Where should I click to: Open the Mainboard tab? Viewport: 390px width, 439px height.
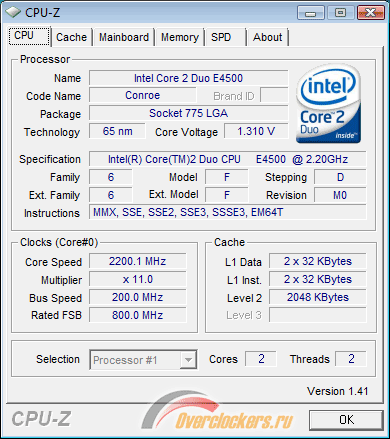124,37
